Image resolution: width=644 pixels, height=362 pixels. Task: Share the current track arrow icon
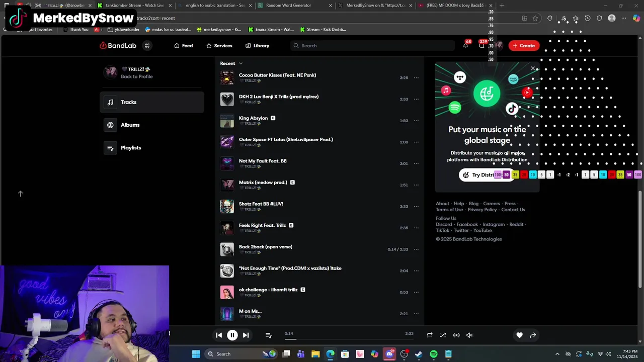533,335
